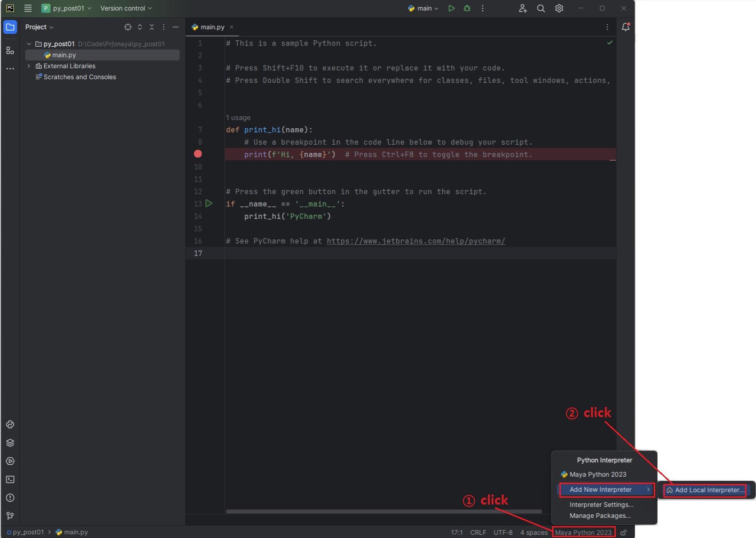Screen dimensions: 756x538
Task: Change the UTF-8 file encoding
Action: pos(503,533)
